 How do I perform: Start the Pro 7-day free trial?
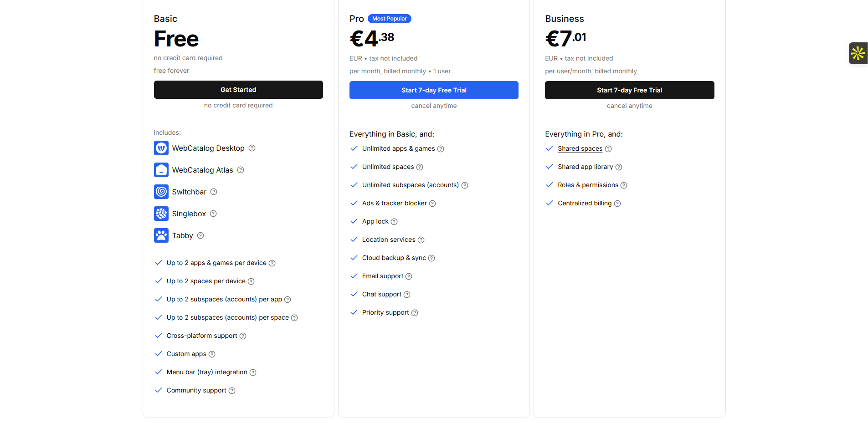pos(434,90)
